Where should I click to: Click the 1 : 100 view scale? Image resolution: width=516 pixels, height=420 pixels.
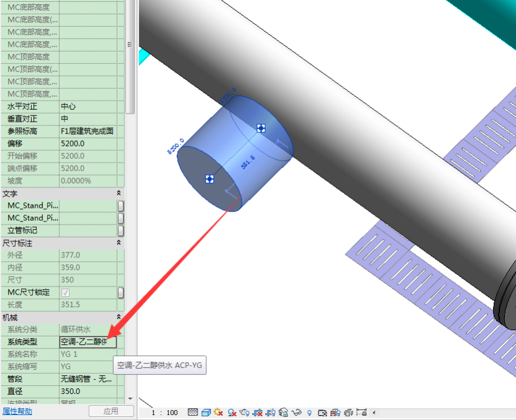click(x=165, y=413)
